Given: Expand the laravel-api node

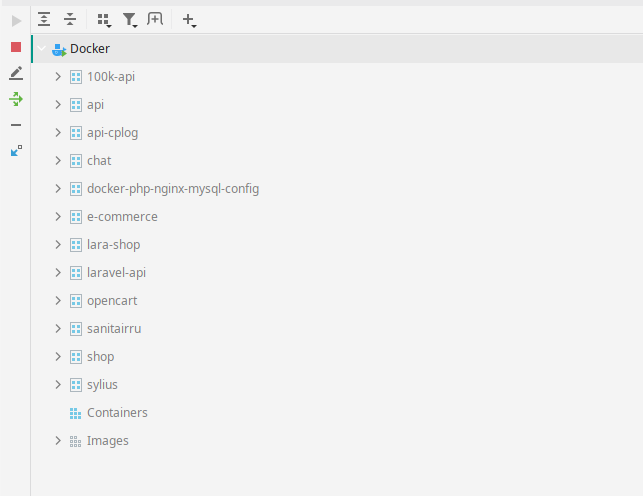Looking at the screenshot, I should pyautogui.click(x=58, y=273).
